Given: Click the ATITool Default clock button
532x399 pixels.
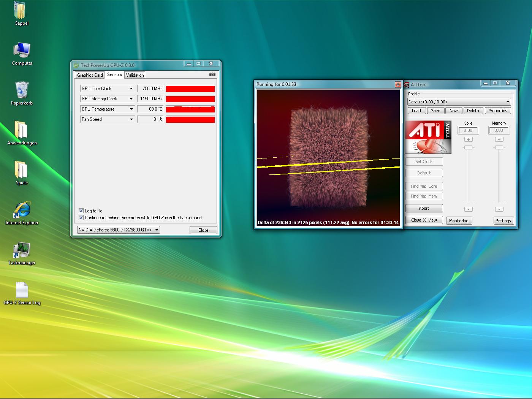Looking at the screenshot, I should [424, 173].
